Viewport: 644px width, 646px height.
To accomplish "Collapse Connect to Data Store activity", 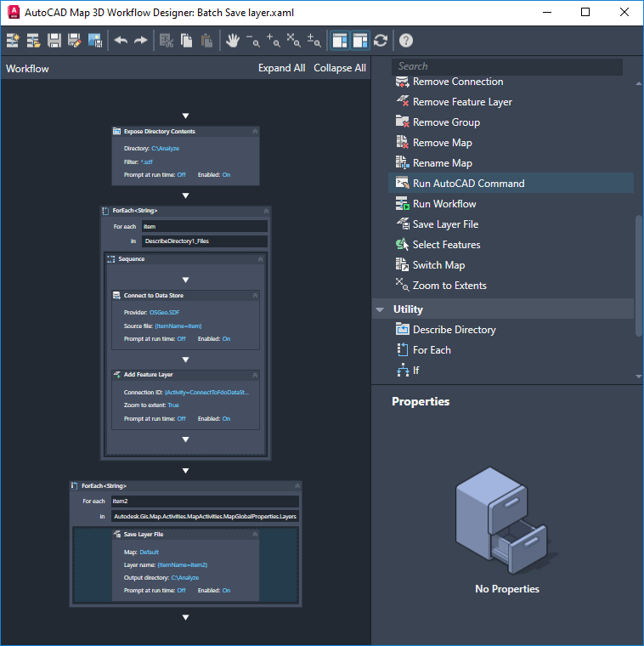I will [x=255, y=296].
